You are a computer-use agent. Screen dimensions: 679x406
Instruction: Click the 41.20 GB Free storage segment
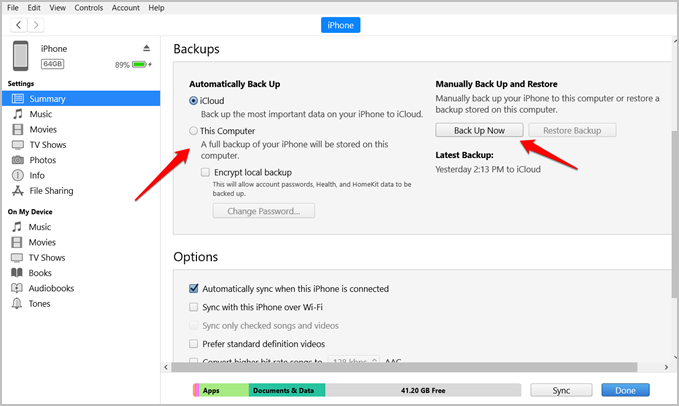(x=423, y=390)
